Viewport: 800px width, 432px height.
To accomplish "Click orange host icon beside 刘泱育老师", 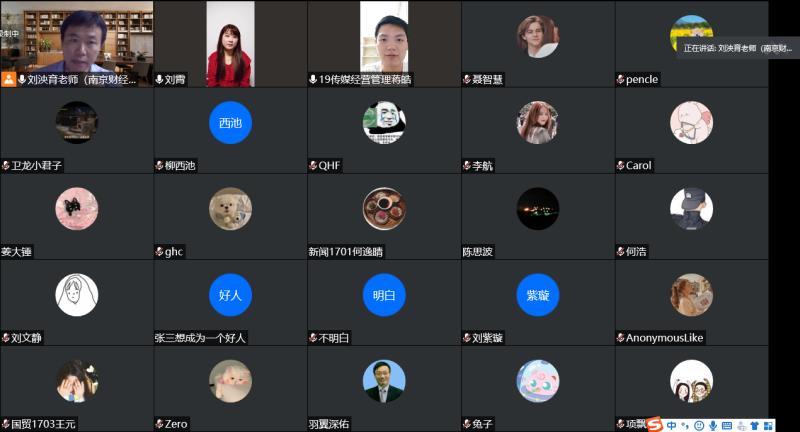I will pos(9,79).
